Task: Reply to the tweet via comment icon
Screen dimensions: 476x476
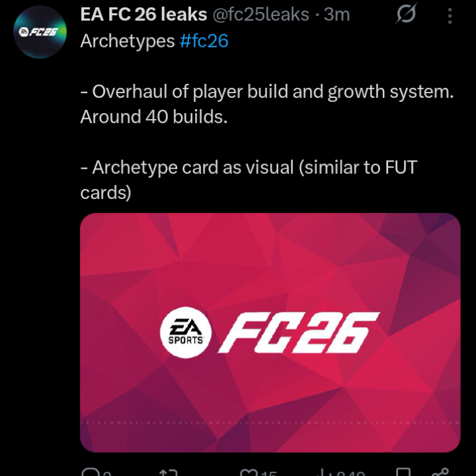Action: pos(89,472)
